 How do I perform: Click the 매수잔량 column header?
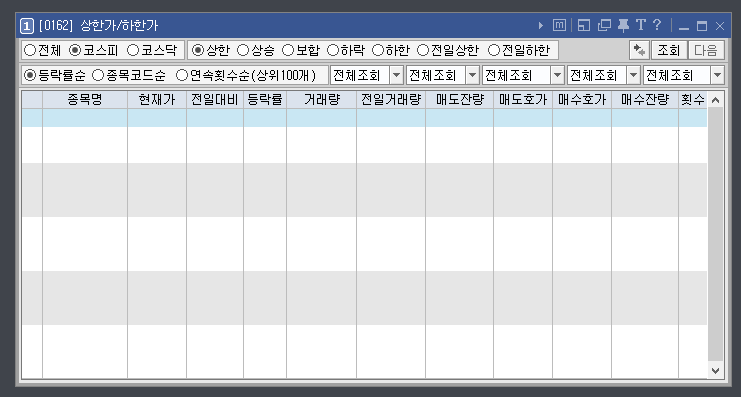coord(645,100)
